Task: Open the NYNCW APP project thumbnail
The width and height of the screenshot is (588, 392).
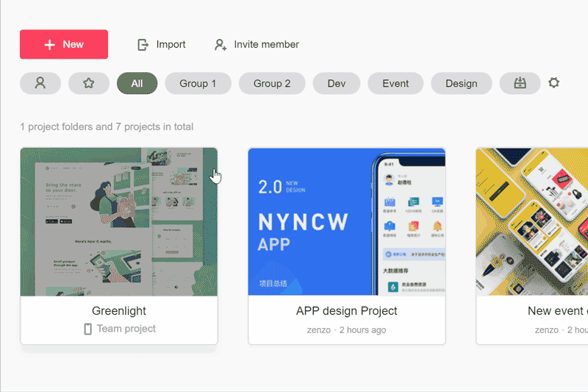Action: (x=347, y=221)
